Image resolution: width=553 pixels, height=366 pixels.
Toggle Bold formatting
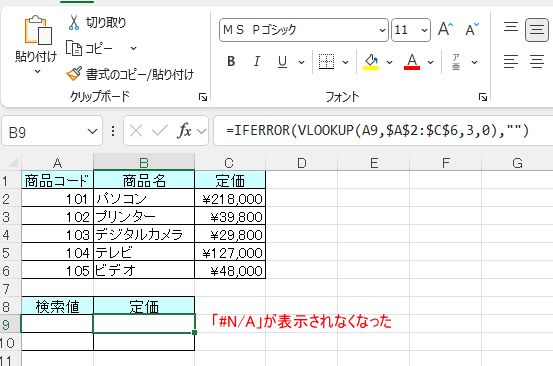click(x=231, y=62)
